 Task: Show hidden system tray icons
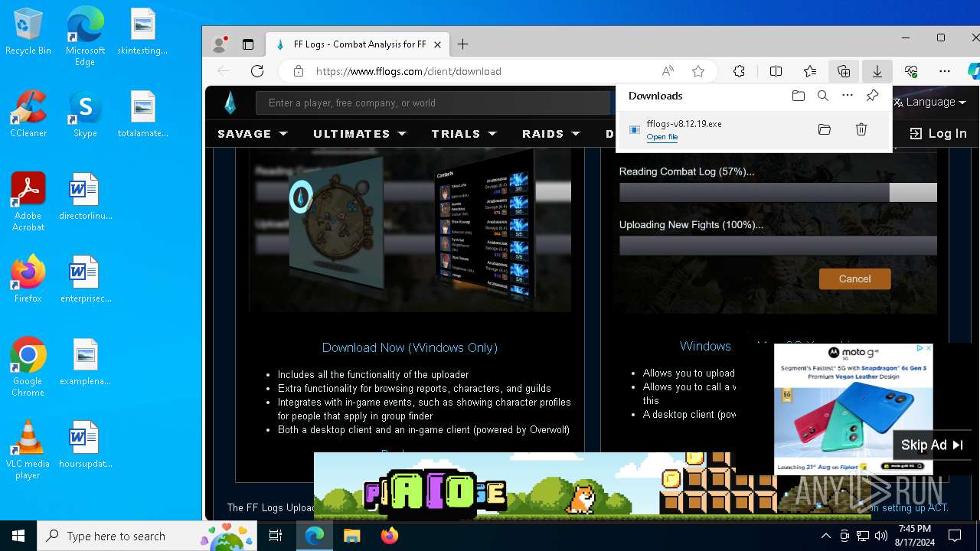pyautogui.click(x=825, y=536)
